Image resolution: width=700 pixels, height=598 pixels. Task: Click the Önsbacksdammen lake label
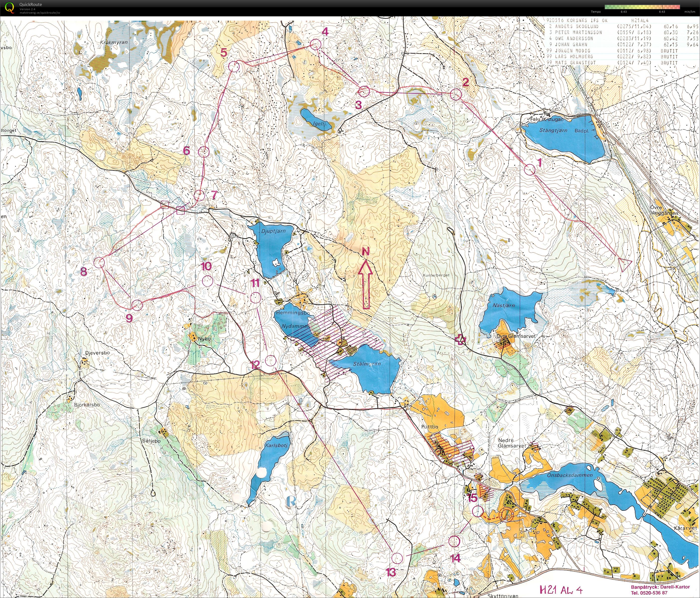point(570,475)
